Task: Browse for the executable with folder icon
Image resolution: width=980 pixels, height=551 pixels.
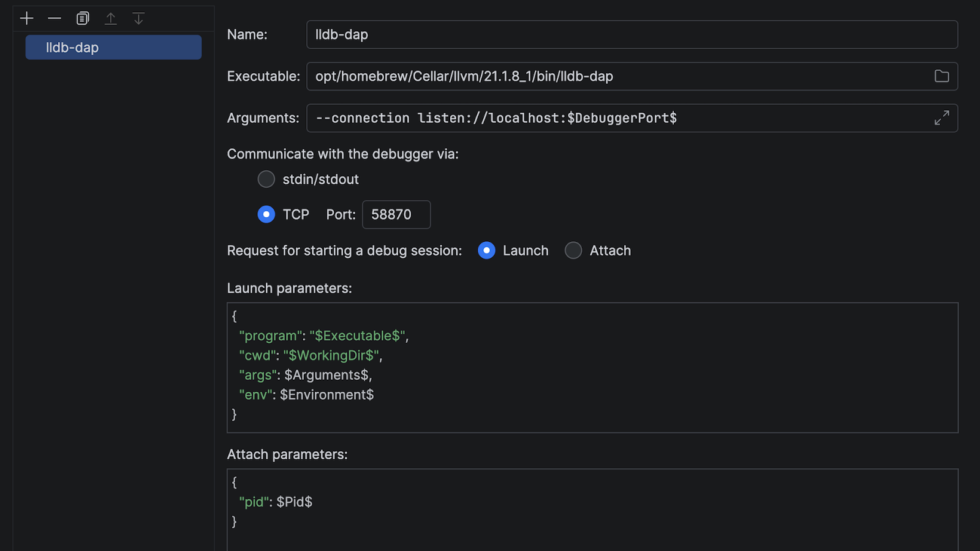Action: [x=941, y=76]
